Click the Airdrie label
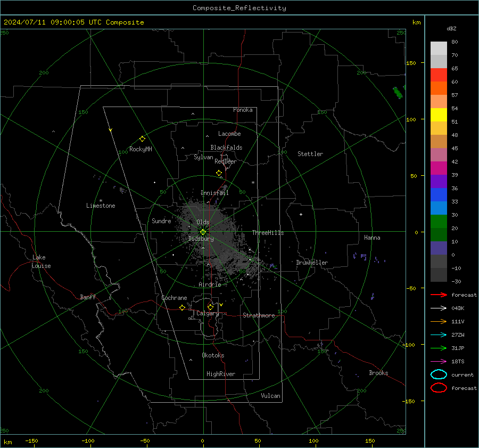This screenshot has width=479, height=448. (x=210, y=284)
